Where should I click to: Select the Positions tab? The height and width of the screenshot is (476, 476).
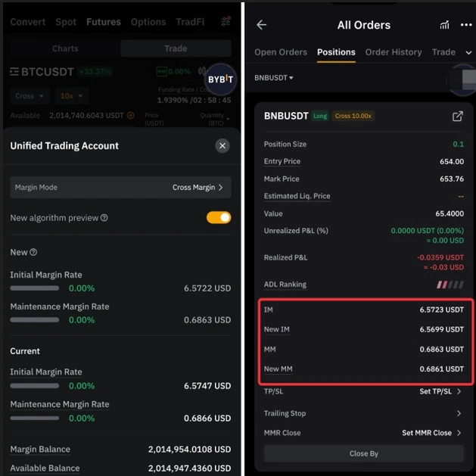(336, 52)
